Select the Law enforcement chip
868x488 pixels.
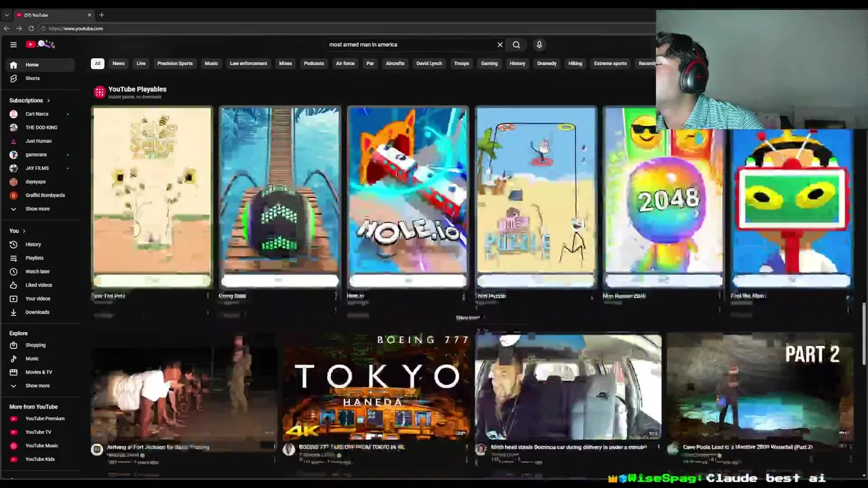248,64
